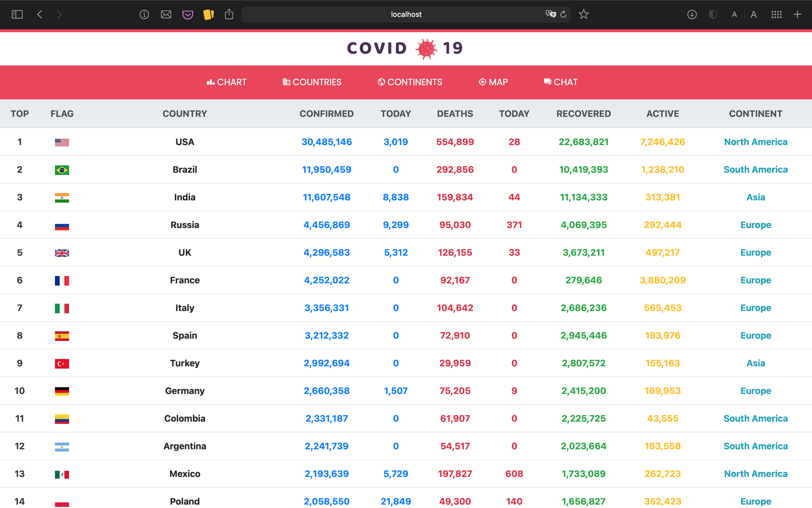Save page with the Pocket icon
Viewport: 812px width, 508px height.
187,15
